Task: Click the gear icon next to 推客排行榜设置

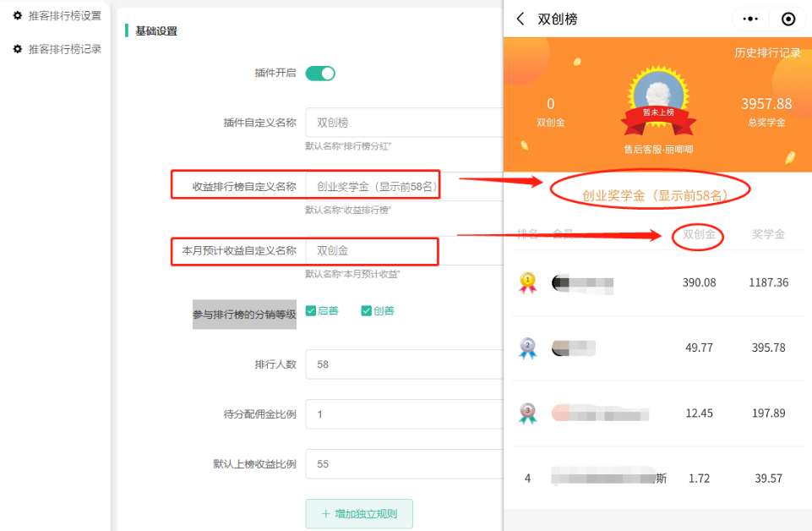Action: 17,15
